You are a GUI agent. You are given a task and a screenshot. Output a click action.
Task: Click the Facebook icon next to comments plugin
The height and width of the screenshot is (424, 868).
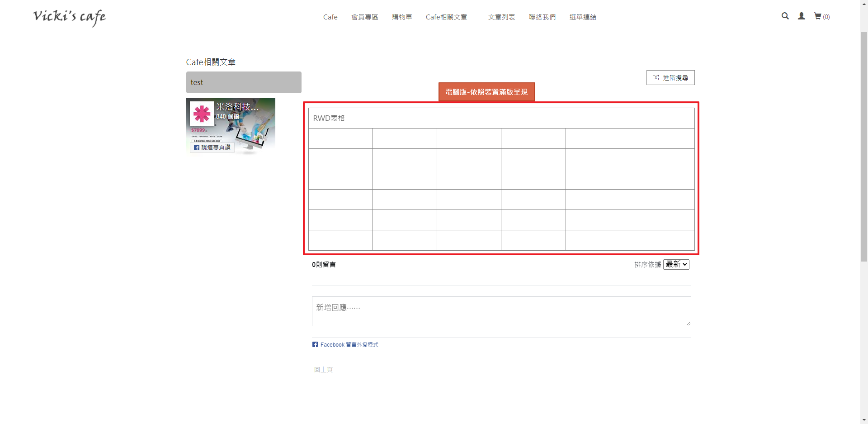[x=315, y=345]
